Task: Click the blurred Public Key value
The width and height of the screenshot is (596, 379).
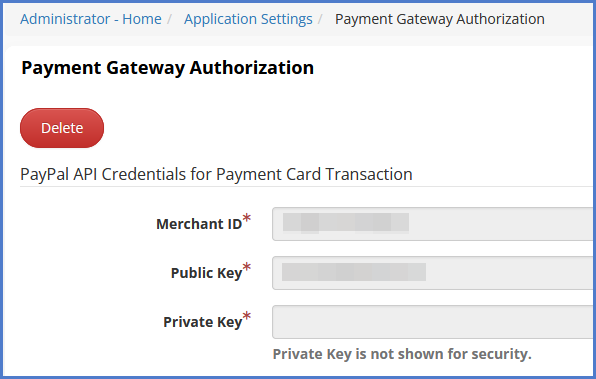Action: (353, 272)
